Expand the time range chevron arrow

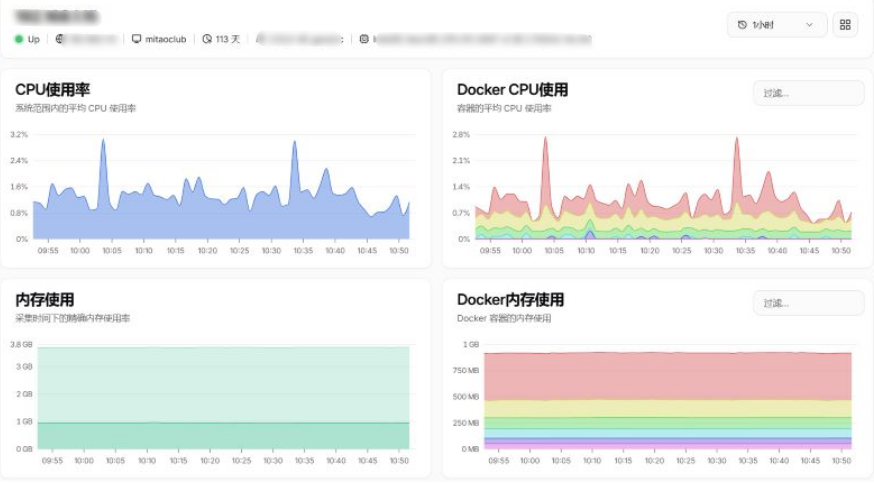pos(809,25)
